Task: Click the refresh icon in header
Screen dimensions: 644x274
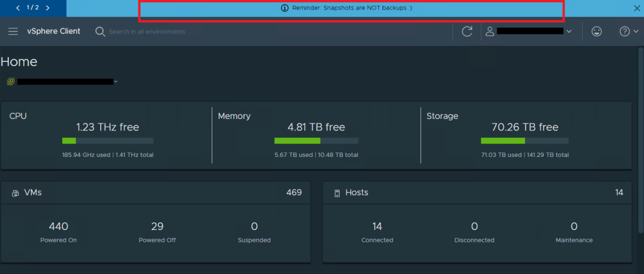Action: 467,31
